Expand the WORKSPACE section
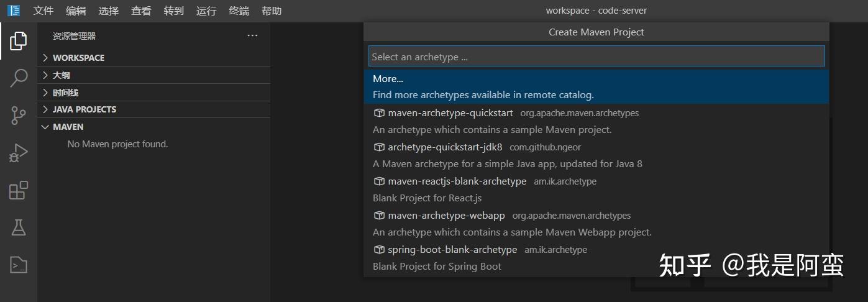This screenshot has height=302, width=868. pyautogui.click(x=154, y=58)
